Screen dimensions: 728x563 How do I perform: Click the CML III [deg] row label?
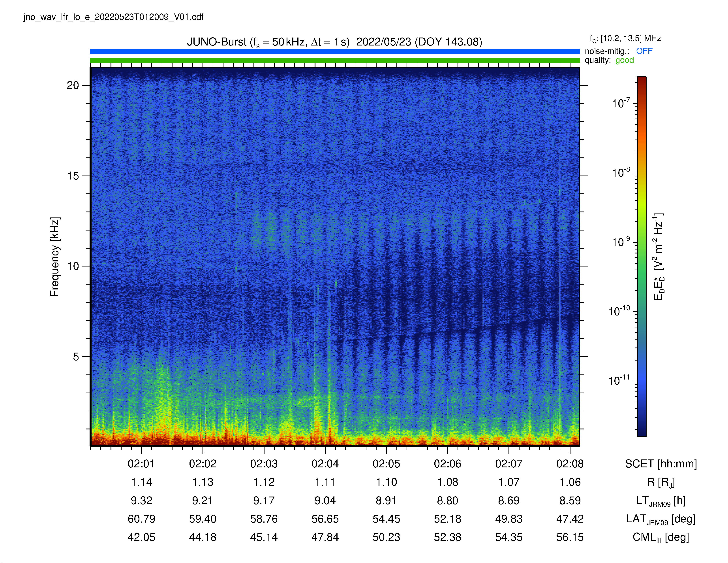pyautogui.click(x=661, y=538)
